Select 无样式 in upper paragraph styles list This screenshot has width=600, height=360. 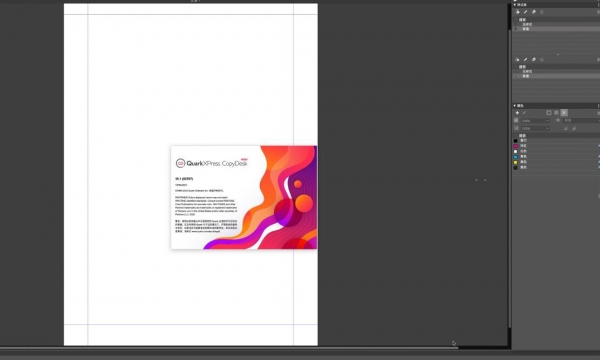pyautogui.click(x=556, y=24)
